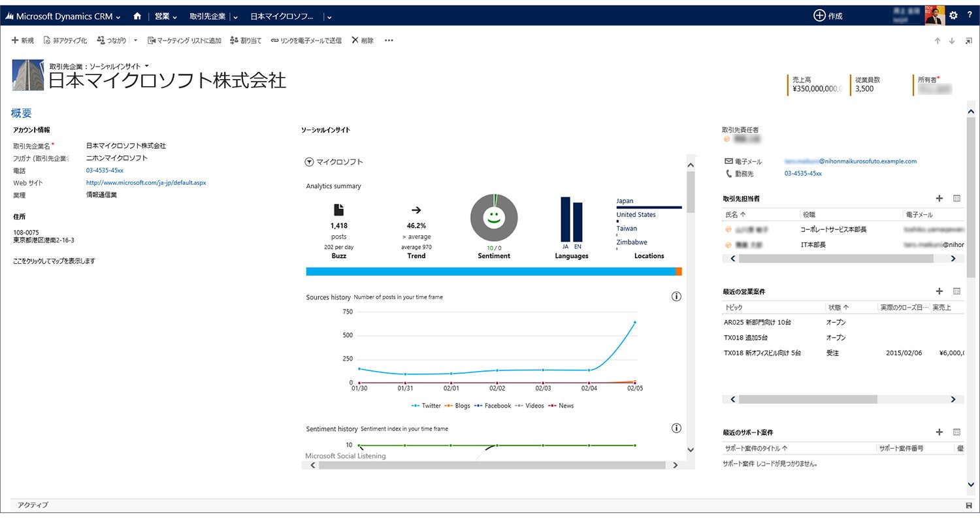The height and width of the screenshot is (518, 980).
Task: Open the 日本マイクロソフ... breadcrumb item
Action: (282, 16)
